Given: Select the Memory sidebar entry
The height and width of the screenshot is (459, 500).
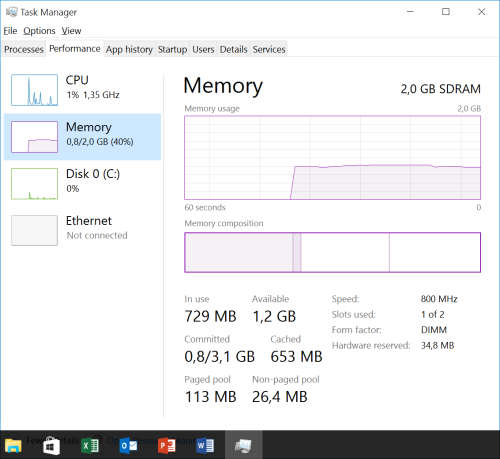Looking at the screenshot, I should pyautogui.click(x=83, y=137).
